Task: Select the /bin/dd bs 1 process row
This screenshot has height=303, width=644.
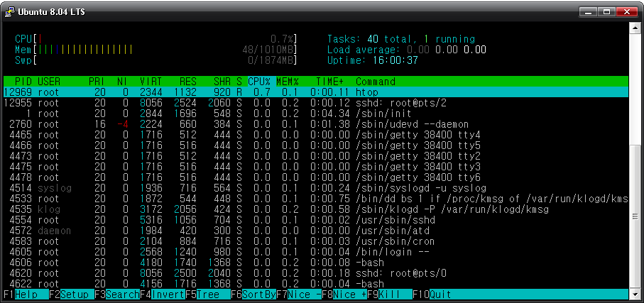Action: [316, 199]
